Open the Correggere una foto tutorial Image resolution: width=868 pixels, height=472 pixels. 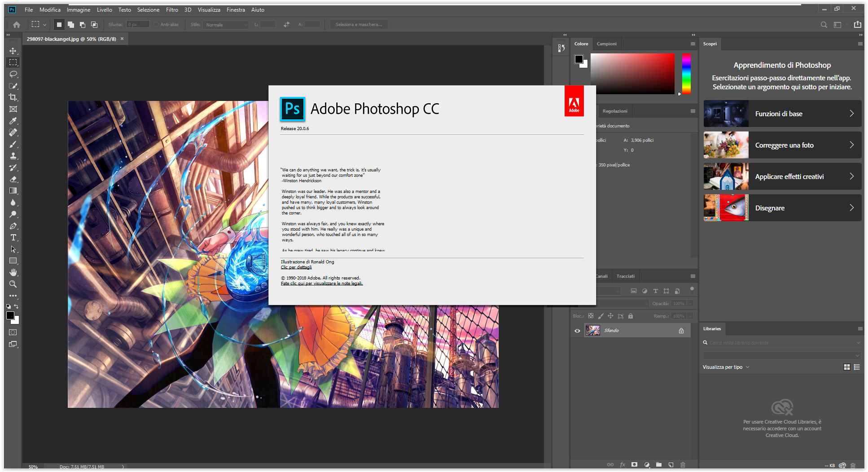click(x=782, y=145)
